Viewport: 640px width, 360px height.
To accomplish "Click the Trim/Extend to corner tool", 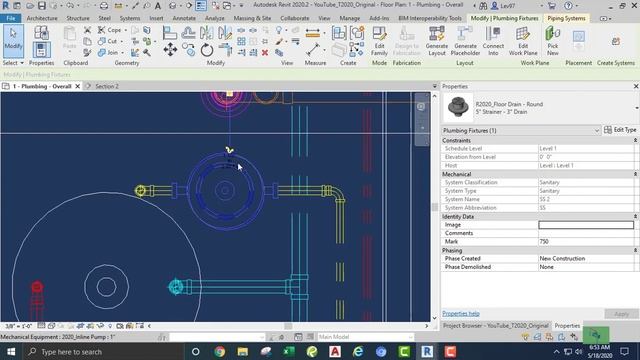I will point(225,50).
